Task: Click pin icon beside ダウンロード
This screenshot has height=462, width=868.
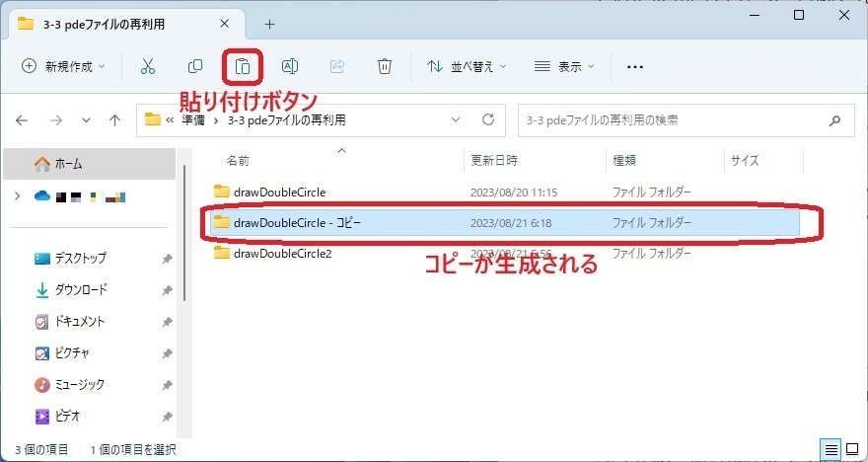Action: pos(167,290)
